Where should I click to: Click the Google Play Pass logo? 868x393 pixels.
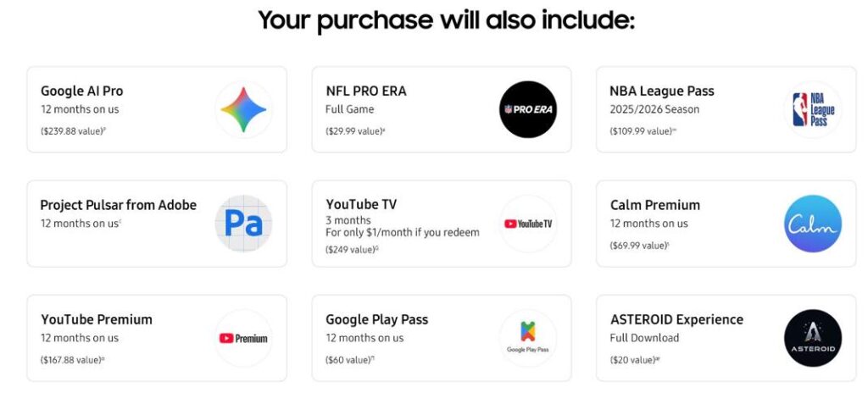527,338
